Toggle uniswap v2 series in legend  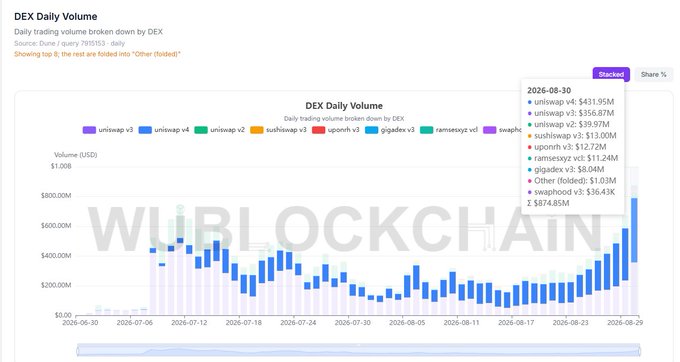[x=219, y=130]
